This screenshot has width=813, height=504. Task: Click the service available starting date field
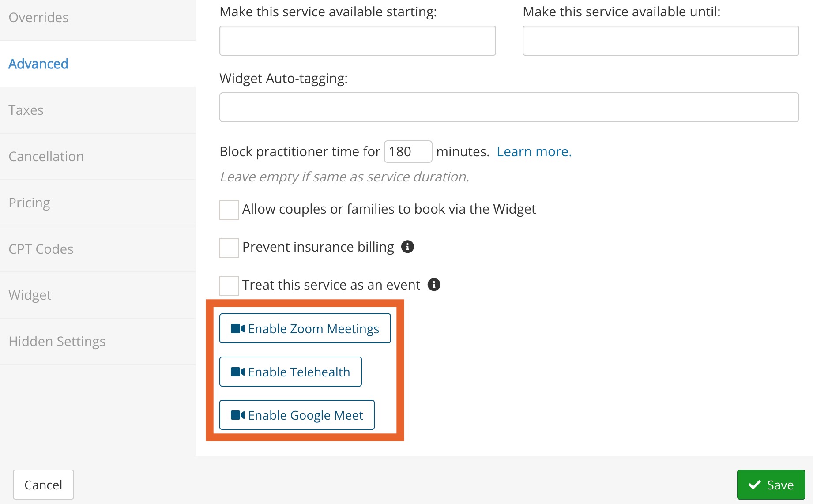358,41
